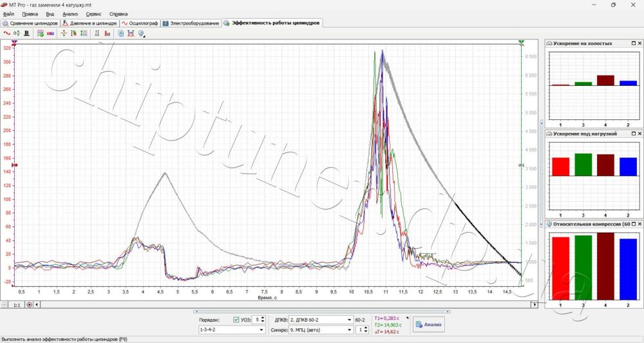Screen dimensions: 644x343
Task: Expand the ДПКВ 60-2 sensor dropdown
Action: [x=321, y=320]
